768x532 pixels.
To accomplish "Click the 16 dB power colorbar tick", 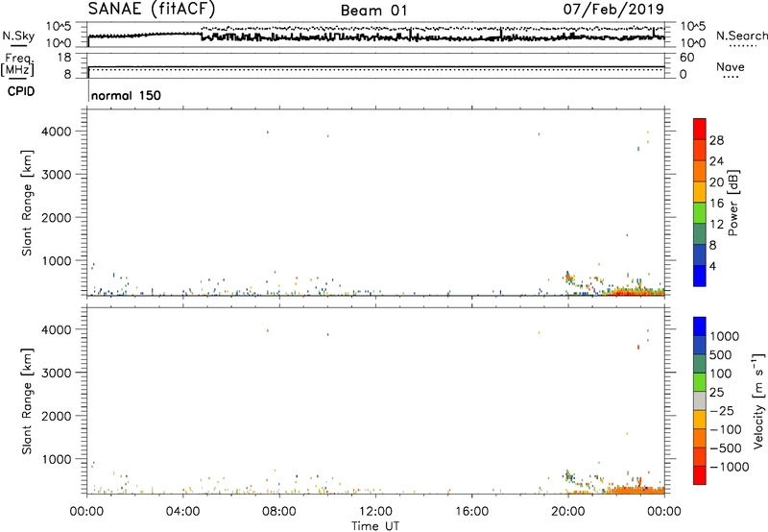I will coord(716,203).
